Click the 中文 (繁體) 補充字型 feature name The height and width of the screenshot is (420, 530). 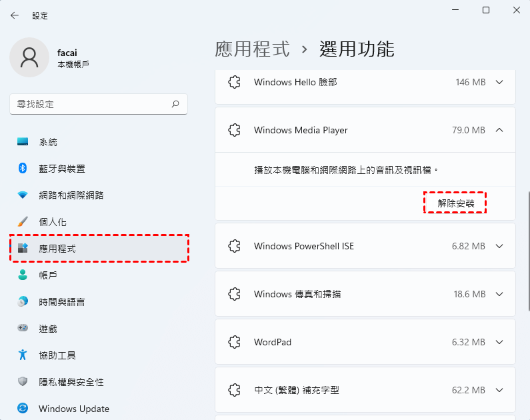(297, 390)
